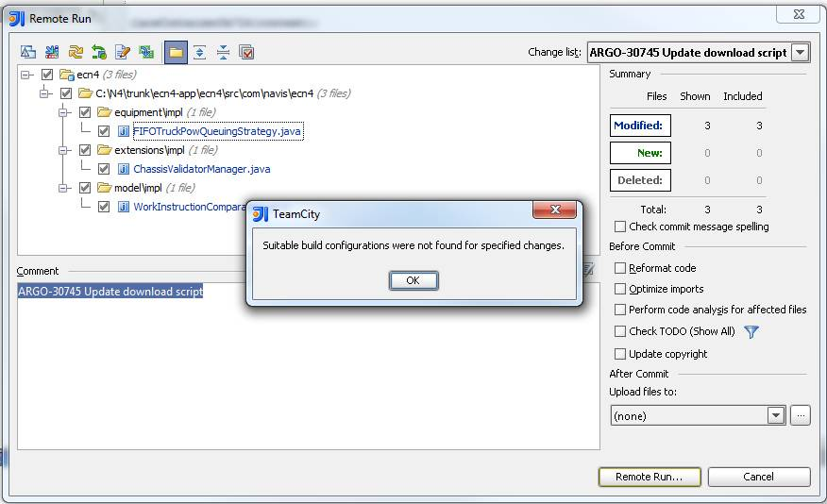Click ChassisValidatorManager.java file icon
The height and width of the screenshot is (504, 827).
click(123, 169)
